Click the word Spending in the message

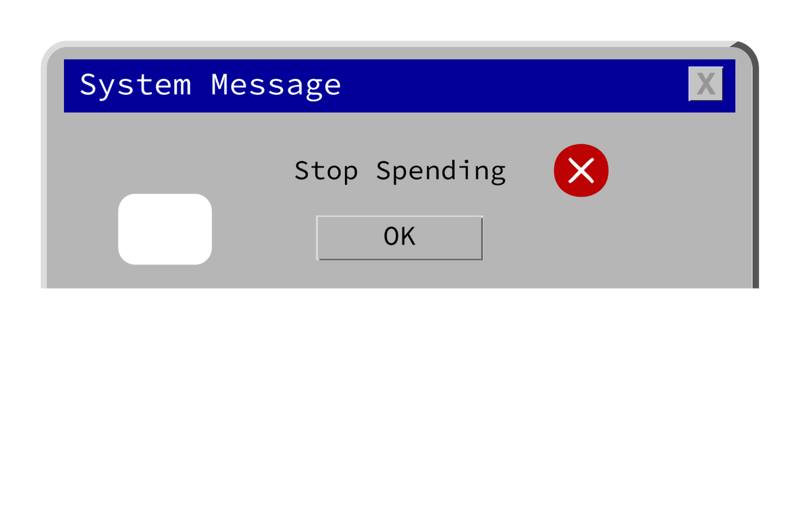[x=441, y=172]
